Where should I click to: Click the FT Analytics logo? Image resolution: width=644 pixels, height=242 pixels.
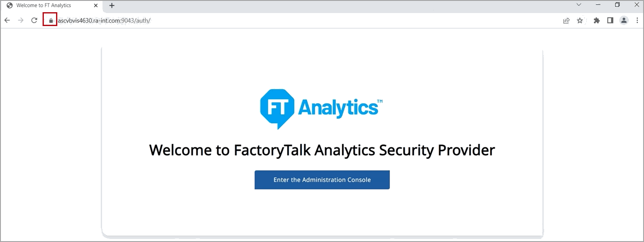(321, 109)
